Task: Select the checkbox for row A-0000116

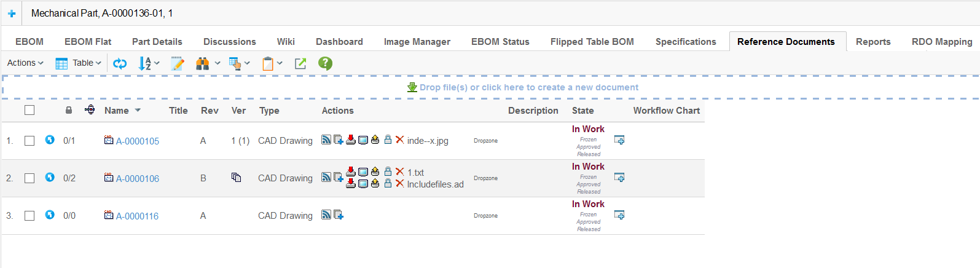Action: (x=29, y=216)
